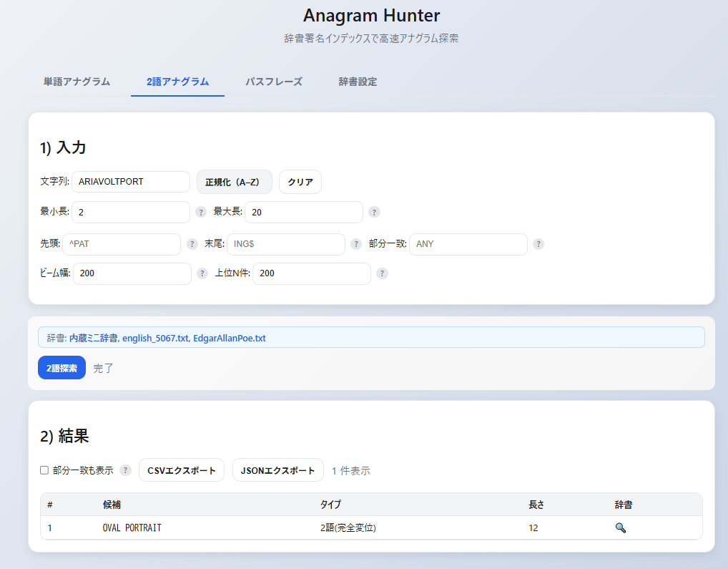The height and width of the screenshot is (569, 728).
Task: Export results with CSVエクスポート button
Action: coord(182,470)
